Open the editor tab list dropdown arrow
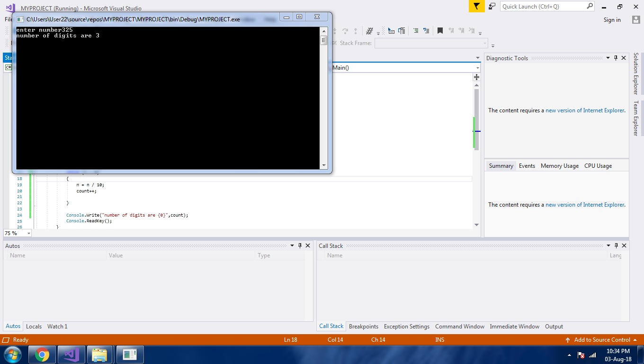 477,58
